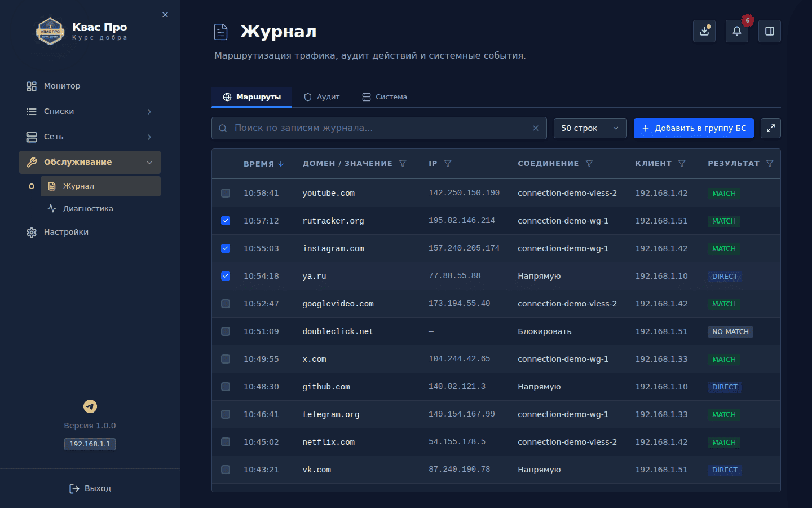812x508 pixels.
Task: Open the IP column filter
Action: click(x=448, y=164)
